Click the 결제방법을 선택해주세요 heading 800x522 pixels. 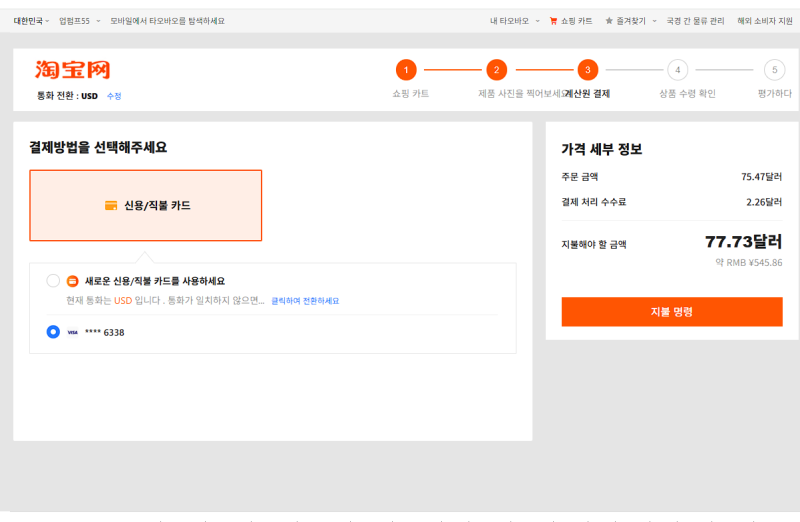point(98,147)
